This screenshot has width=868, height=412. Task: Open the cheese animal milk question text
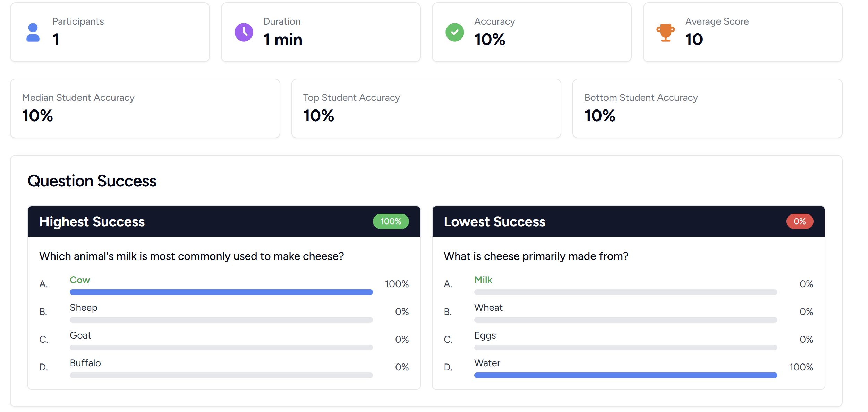pos(192,256)
